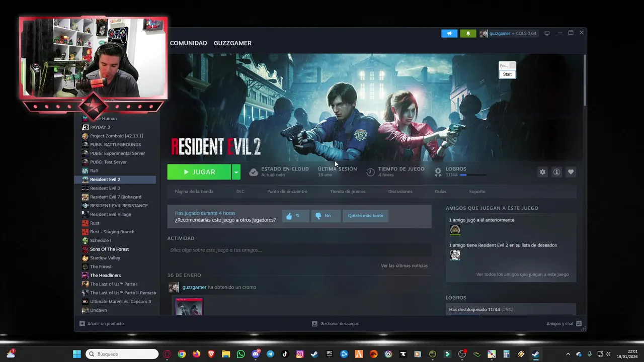Expand the launch options arrow beside JUGAR

click(236, 172)
